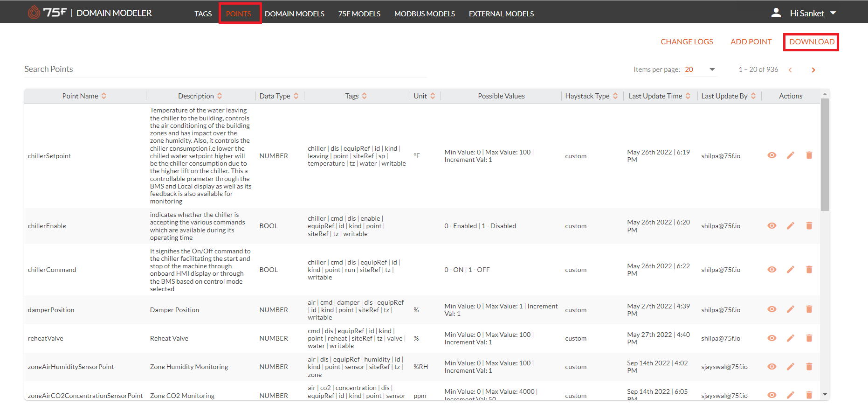Click ADD POINT button
The image size is (868, 412).
(751, 42)
